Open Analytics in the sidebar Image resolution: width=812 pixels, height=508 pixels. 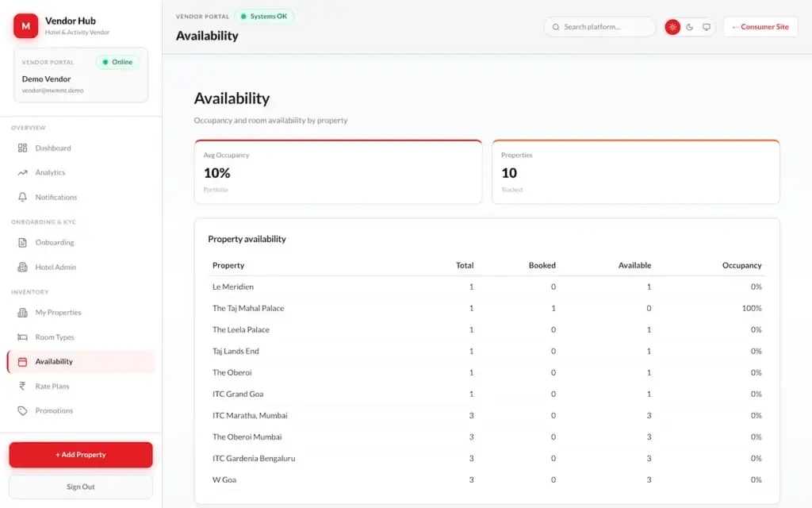[81, 172]
